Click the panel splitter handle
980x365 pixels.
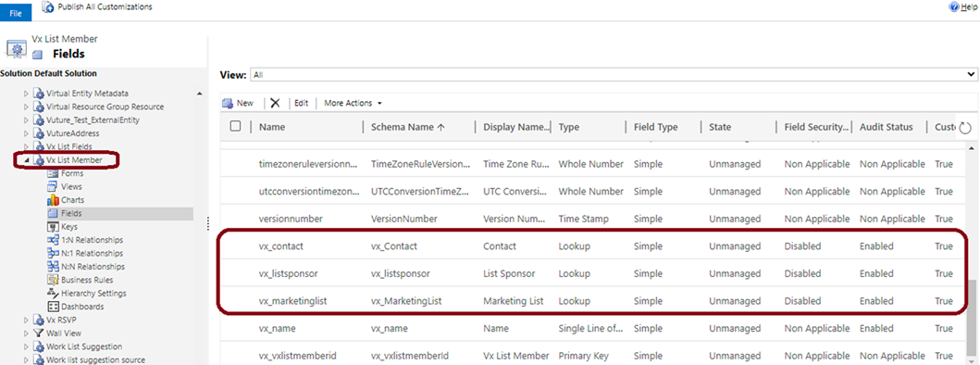(x=207, y=223)
